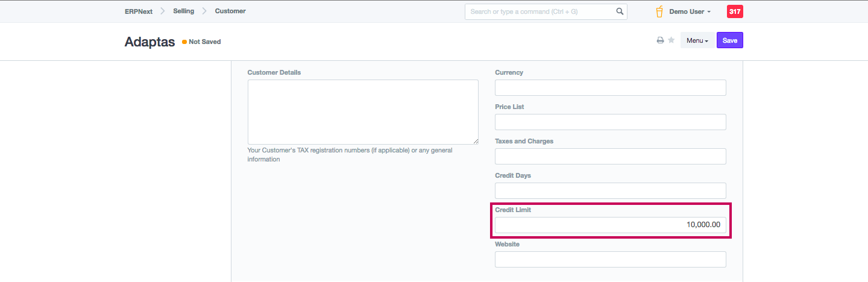
Task: Open the Customer breadcrumb link
Action: pyautogui.click(x=230, y=11)
